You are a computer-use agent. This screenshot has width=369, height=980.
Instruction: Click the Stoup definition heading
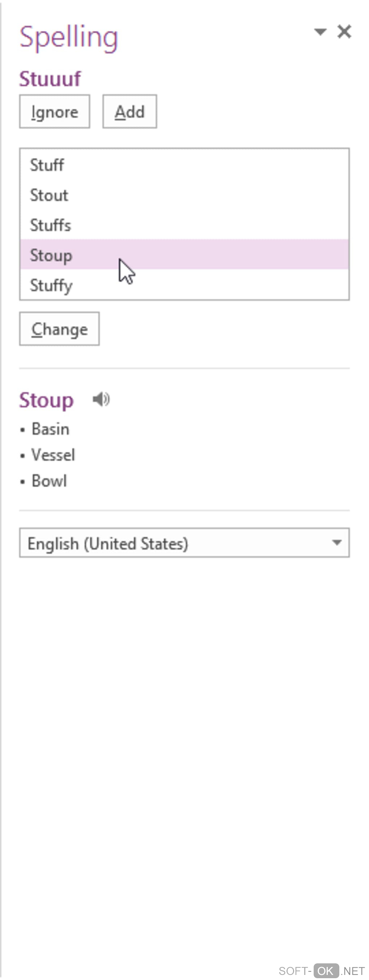46,400
